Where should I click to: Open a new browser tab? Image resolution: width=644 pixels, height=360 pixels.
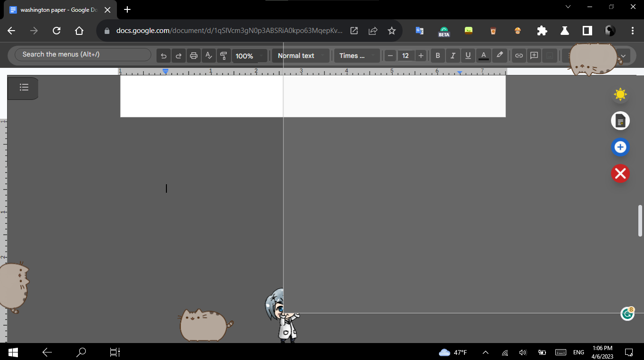click(x=127, y=10)
